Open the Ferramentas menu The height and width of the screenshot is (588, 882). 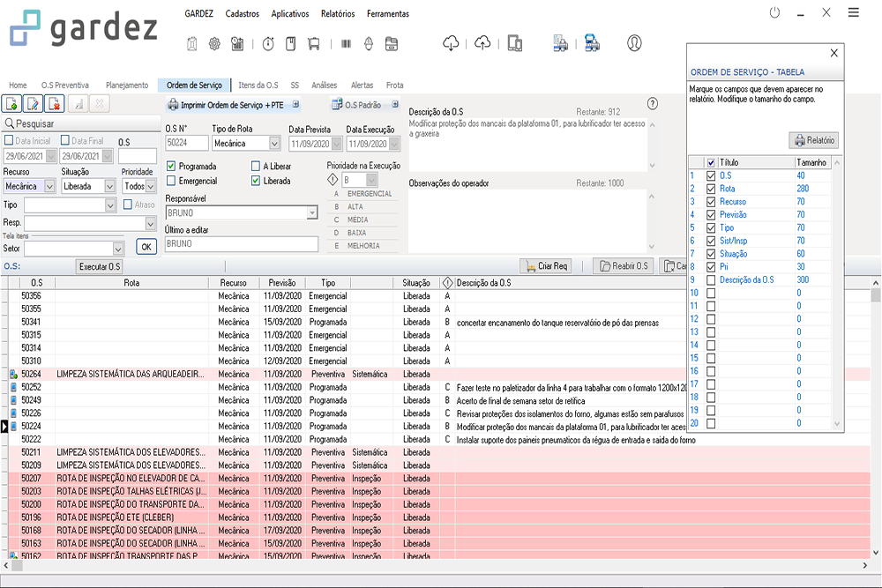pos(388,13)
